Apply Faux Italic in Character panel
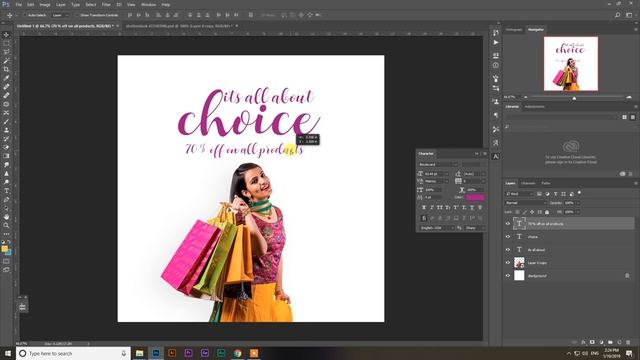This screenshot has width=640, height=360. click(x=432, y=208)
